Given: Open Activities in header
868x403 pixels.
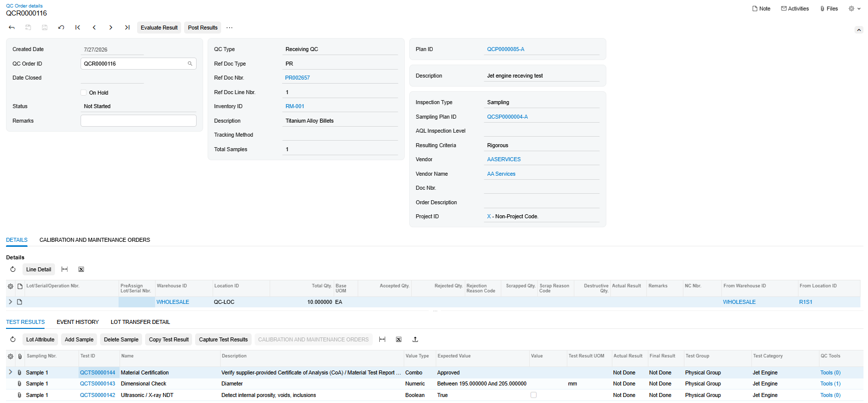Looking at the screenshot, I should (x=795, y=9).
